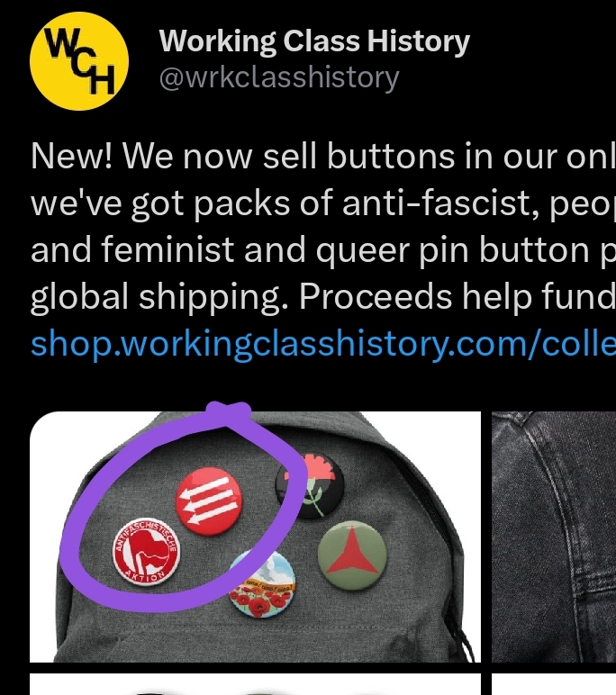616x695 pixels.
Task: Click the word anti-fascist in the tweet
Action: click(441, 203)
